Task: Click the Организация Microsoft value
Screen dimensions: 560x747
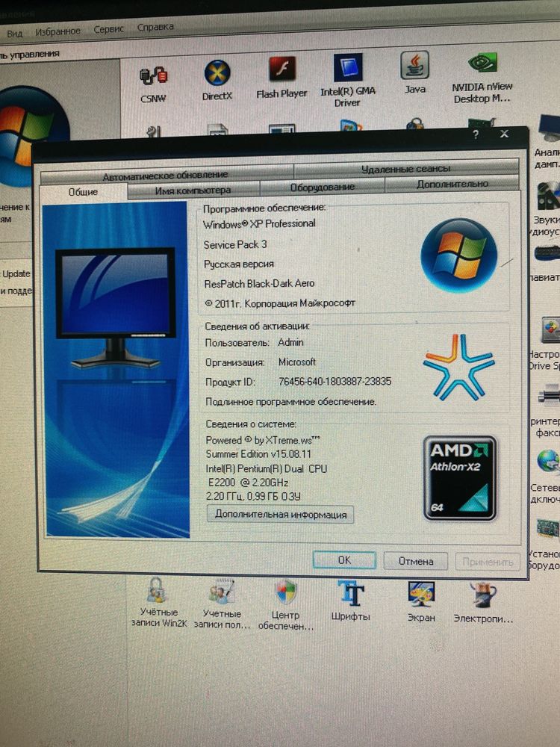Action: 296,362
